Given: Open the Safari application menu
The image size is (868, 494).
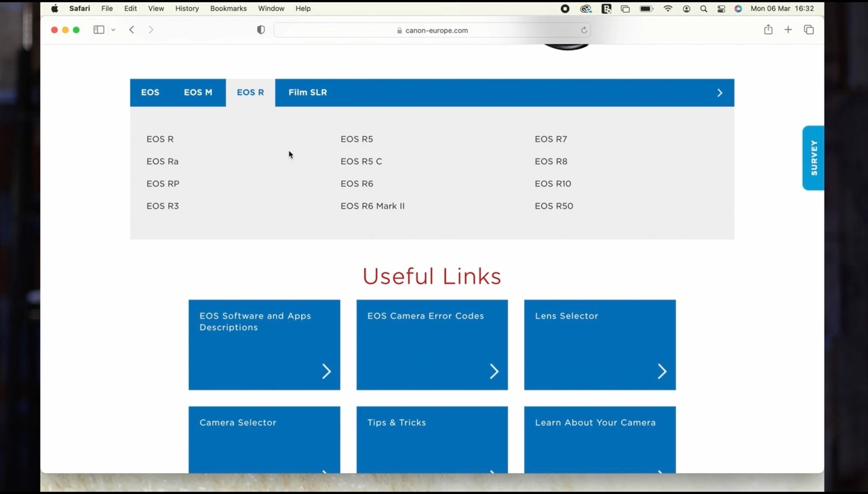Looking at the screenshot, I should click(x=79, y=9).
